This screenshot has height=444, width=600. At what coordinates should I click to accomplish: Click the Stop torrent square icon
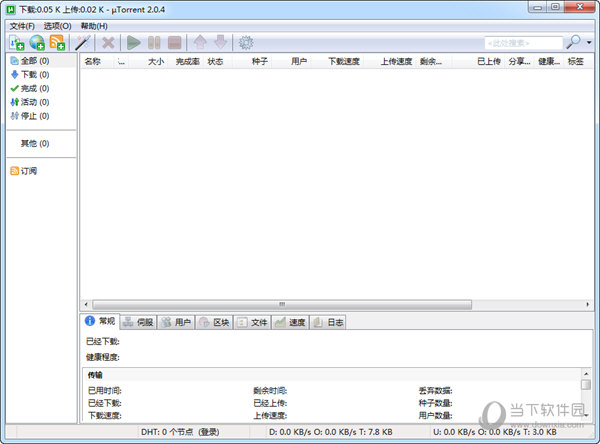[x=174, y=42]
